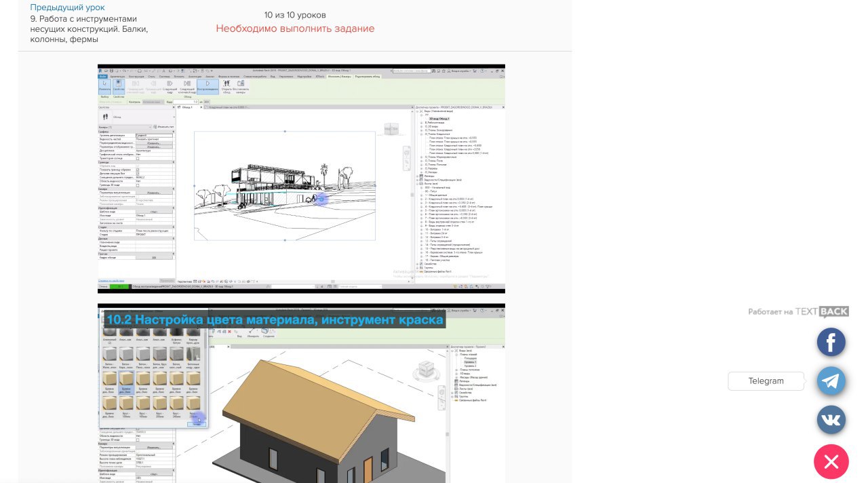Click lesson title '9. Работа с инструментами несущих конструкций'

[x=89, y=29]
